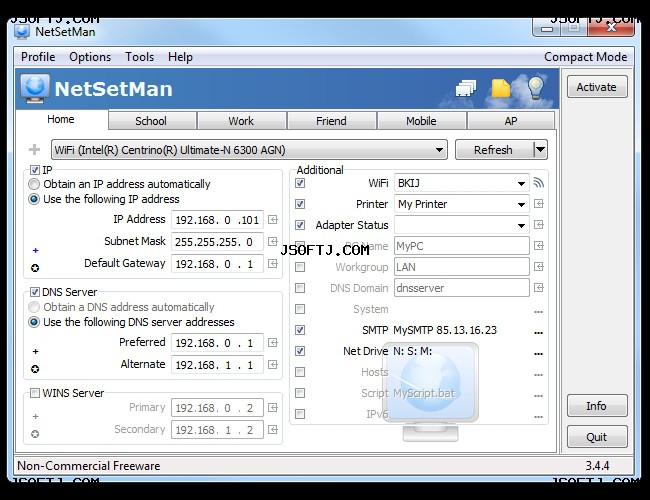Open the Profile menu
The image size is (650, 500).
coord(38,57)
